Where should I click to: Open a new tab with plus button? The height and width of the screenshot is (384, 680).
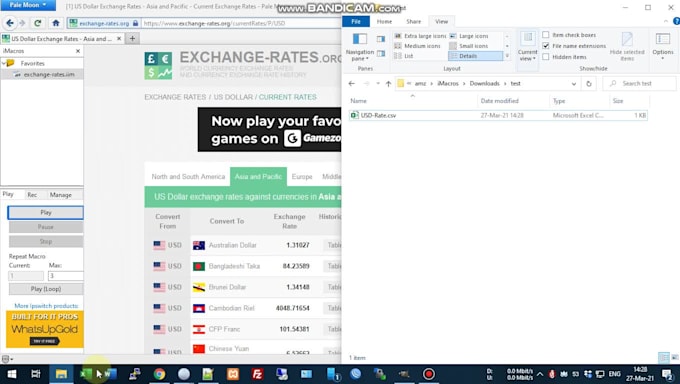(132, 39)
